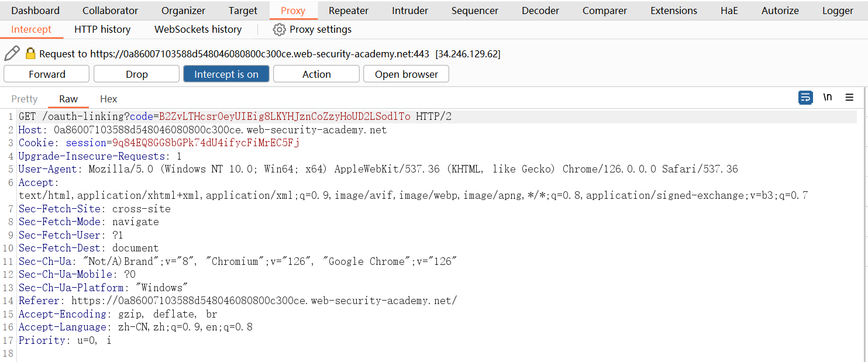Image resolution: width=868 pixels, height=362 pixels.
Task: Switch to the Intruder tab
Action: pos(410,11)
